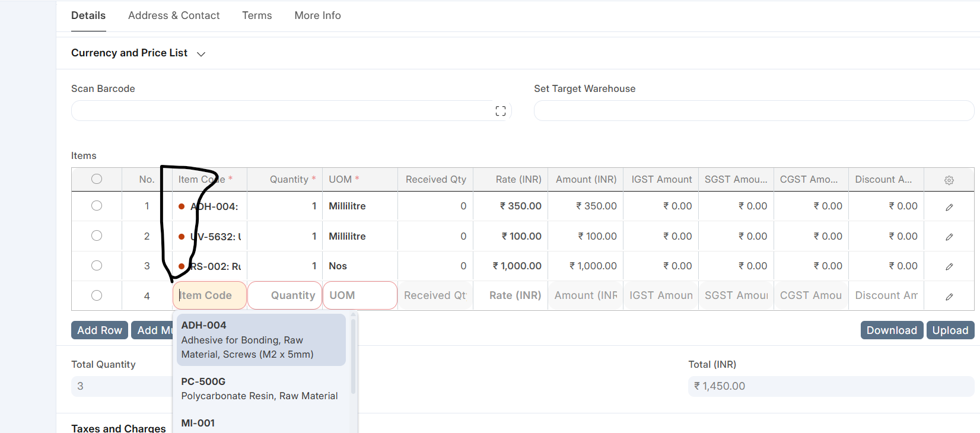Image resolution: width=980 pixels, height=433 pixels.
Task: Click row 4 Discount Amount cell
Action: 886,295
